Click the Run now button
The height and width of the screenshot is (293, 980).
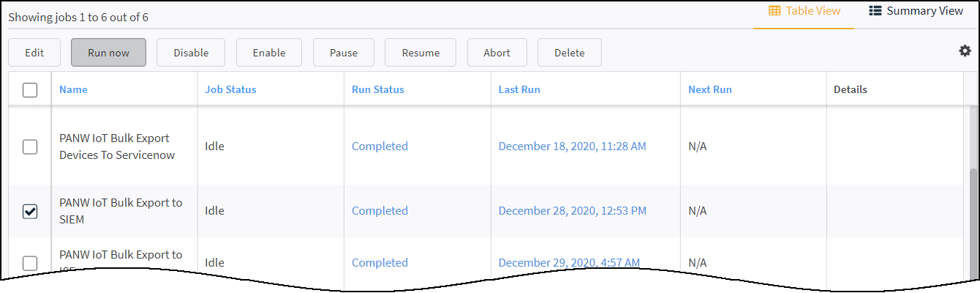(108, 53)
